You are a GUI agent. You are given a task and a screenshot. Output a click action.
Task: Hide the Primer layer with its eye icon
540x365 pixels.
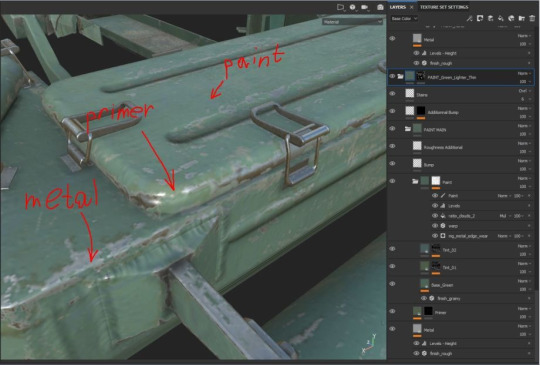coord(392,311)
